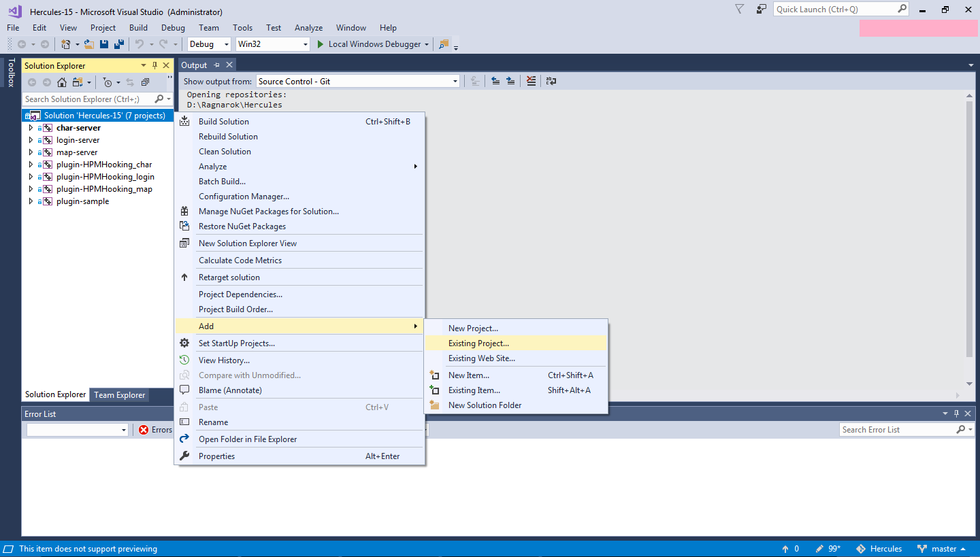Open Solution Explorer window options dropdown arrow

pos(144,65)
